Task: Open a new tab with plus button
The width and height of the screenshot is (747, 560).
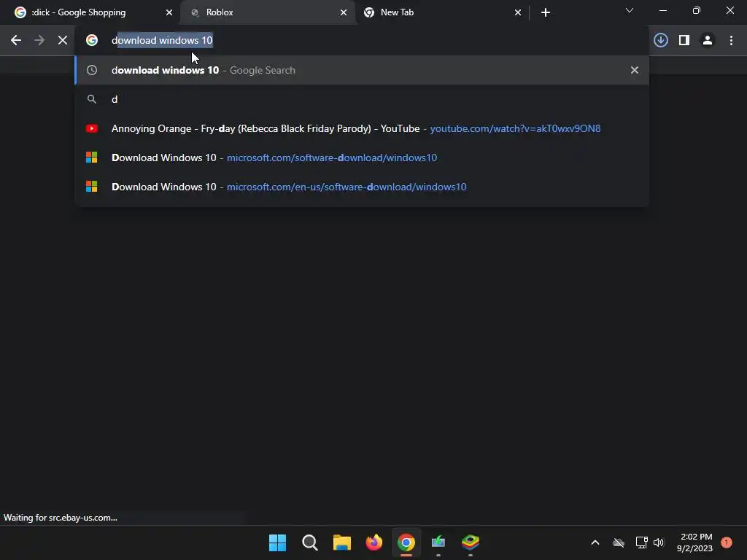Action: pos(546,12)
